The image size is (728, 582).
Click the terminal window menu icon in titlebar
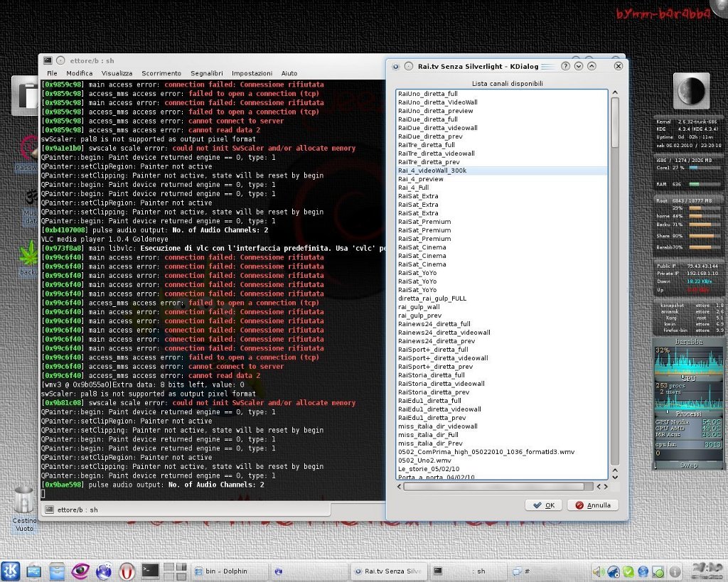point(48,61)
